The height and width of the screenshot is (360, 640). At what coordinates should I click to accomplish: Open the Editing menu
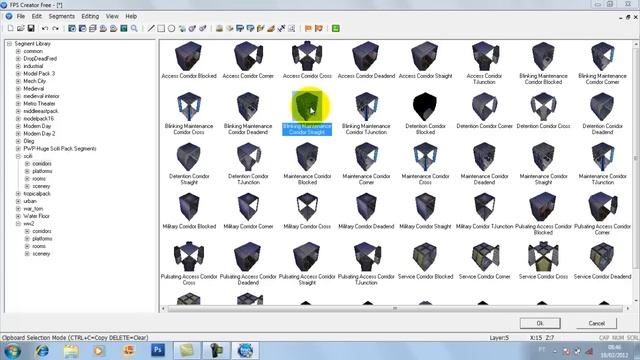(x=90, y=16)
